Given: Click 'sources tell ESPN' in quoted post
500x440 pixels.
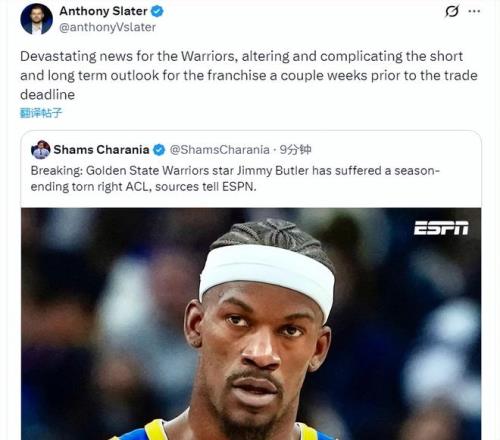Looking at the screenshot, I should click(x=206, y=187).
